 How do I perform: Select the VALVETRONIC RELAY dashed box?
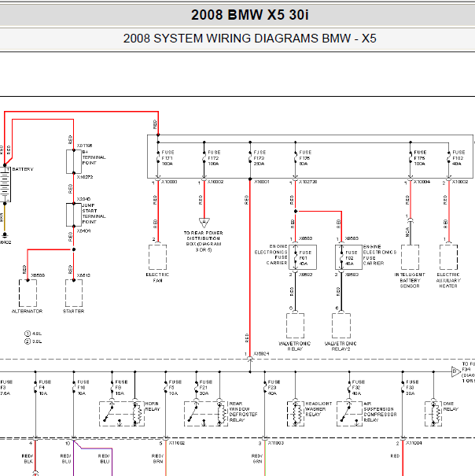[296, 326]
